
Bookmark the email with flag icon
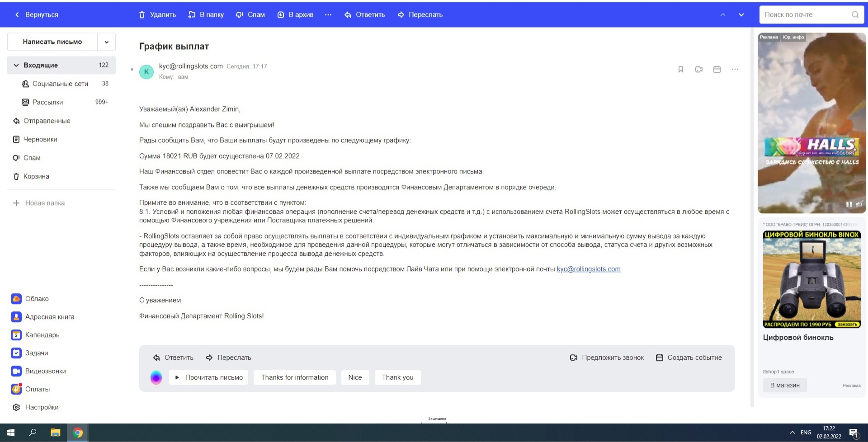coord(681,69)
